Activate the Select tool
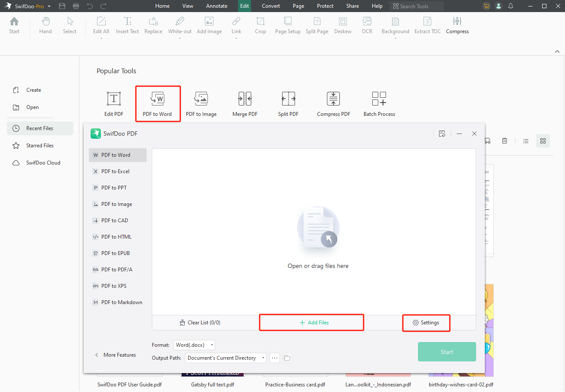The image size is (565, 392). [x=69, y=25]
